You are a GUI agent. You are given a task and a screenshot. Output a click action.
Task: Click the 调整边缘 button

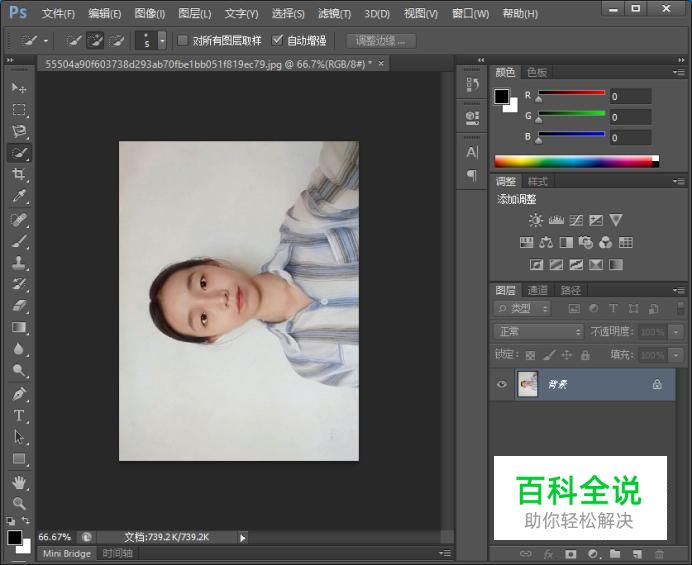[381, 41]
